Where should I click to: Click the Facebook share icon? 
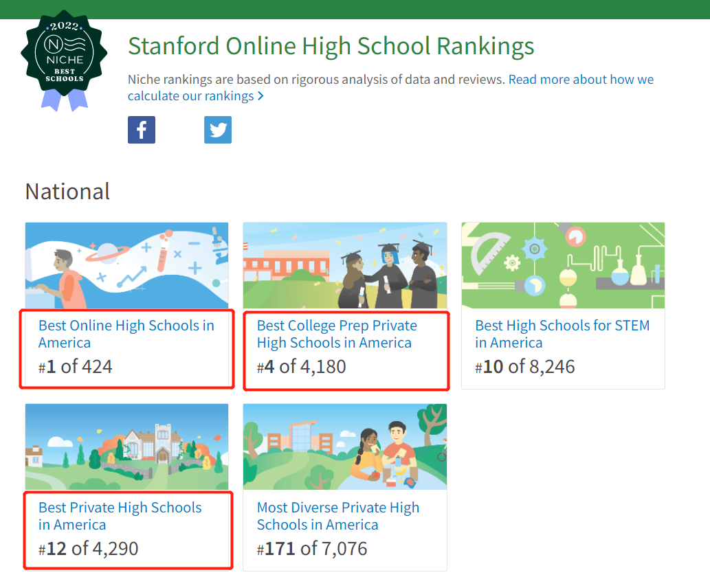(x=142, y=130)
